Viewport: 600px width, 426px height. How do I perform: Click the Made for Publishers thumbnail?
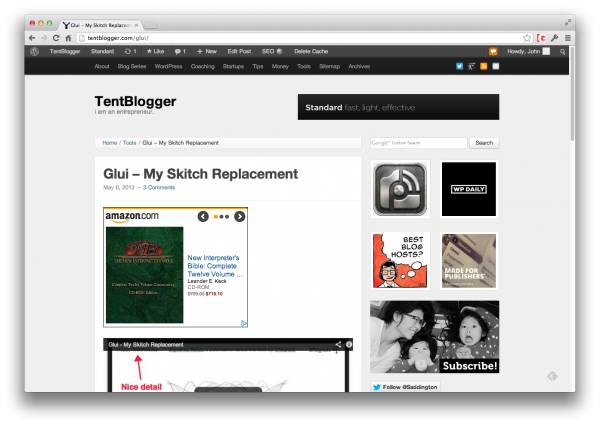pyautogui.click(x=469, y=261)
